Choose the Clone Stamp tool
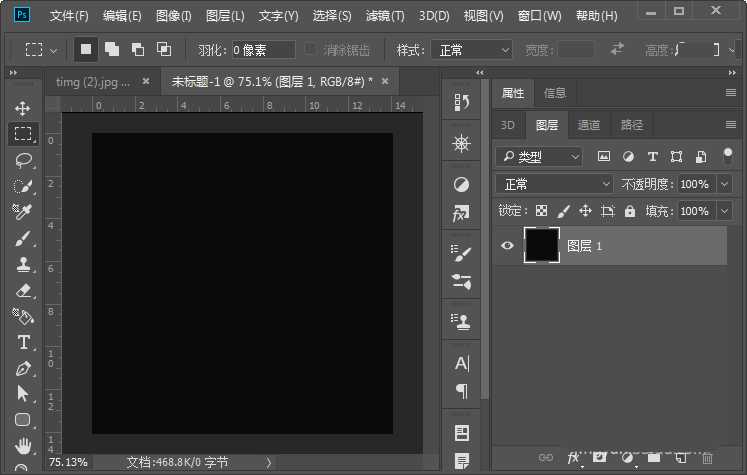Screen dimensions: 747x475 tap(22, 265)
